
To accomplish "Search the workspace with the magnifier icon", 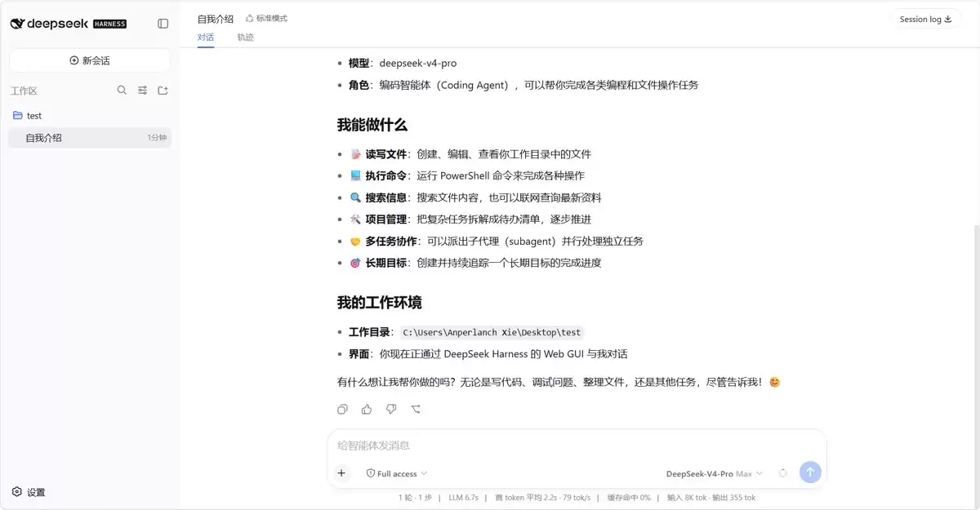I will pyautogui.click(x=122, y=91).
